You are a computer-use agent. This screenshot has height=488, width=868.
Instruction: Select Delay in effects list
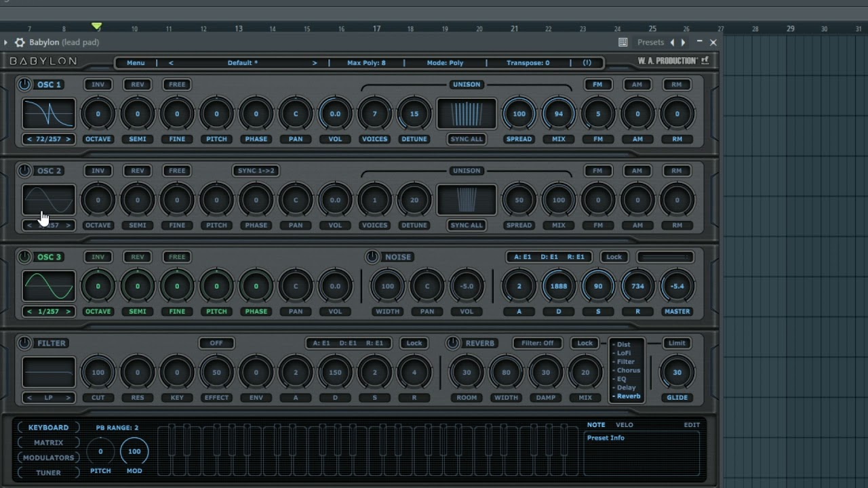626,388
